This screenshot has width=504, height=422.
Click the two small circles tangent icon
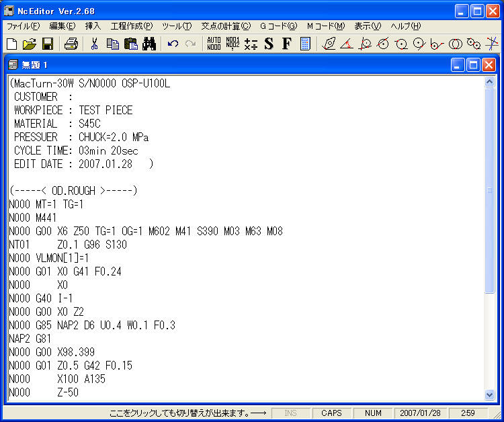474,44
